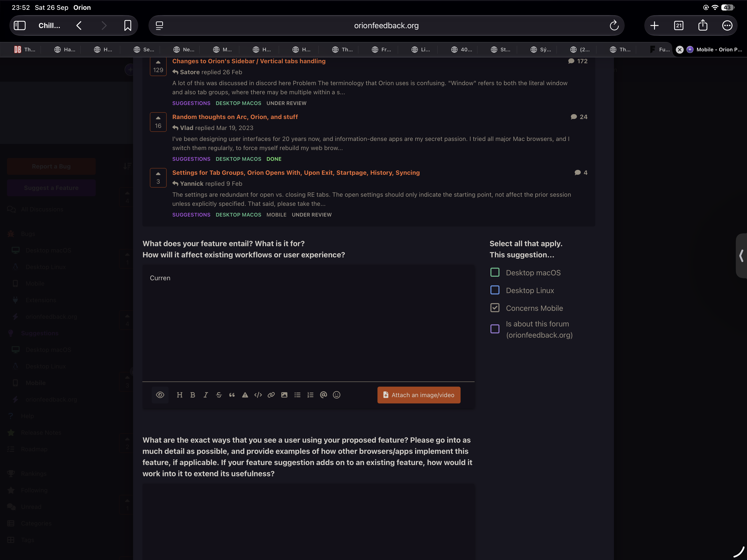747x560 pixels.
Task: Mention a user with the @ icon
Action: click(x=324, y=395)
